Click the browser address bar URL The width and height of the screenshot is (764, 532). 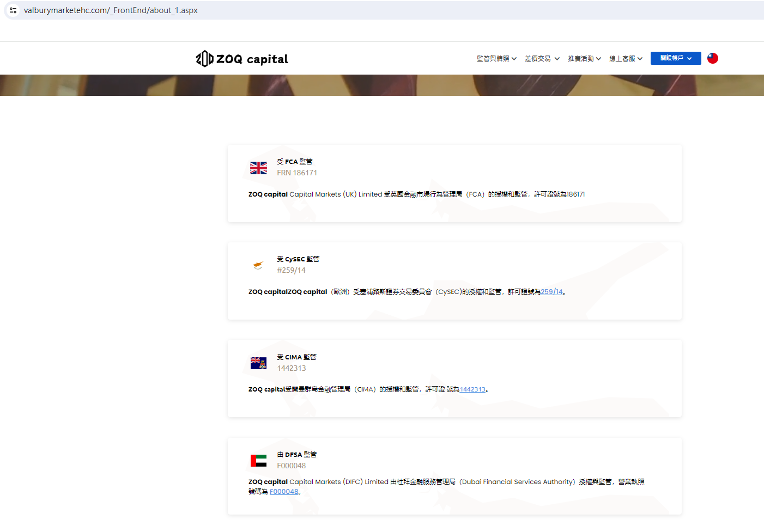point(111,10)
